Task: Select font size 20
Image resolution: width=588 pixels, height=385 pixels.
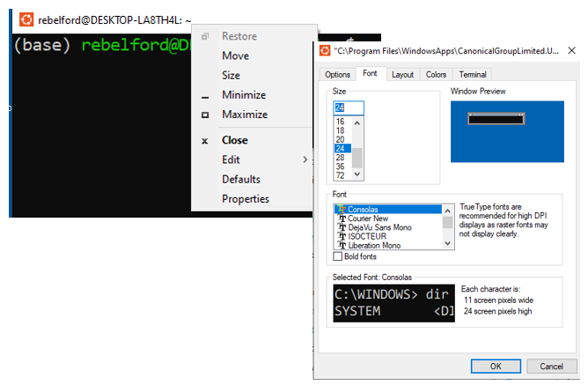Action: click(342, 139)
